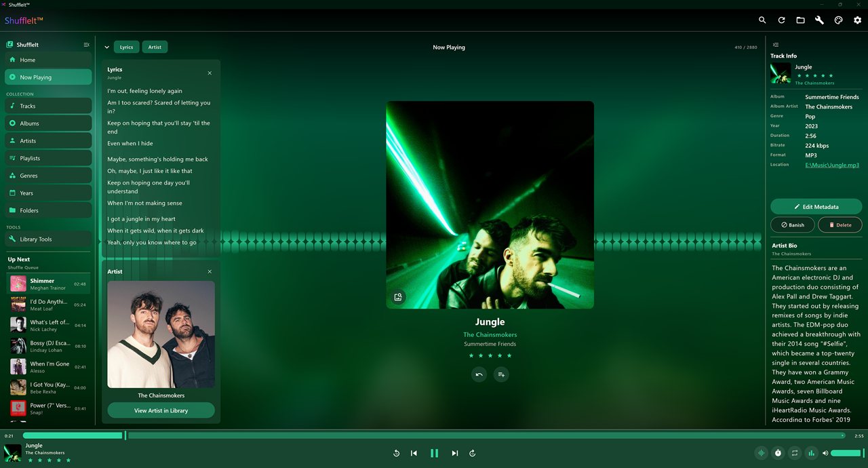Rate track with bottom bar stars
868x468 pixels.
tap(49, 461)
